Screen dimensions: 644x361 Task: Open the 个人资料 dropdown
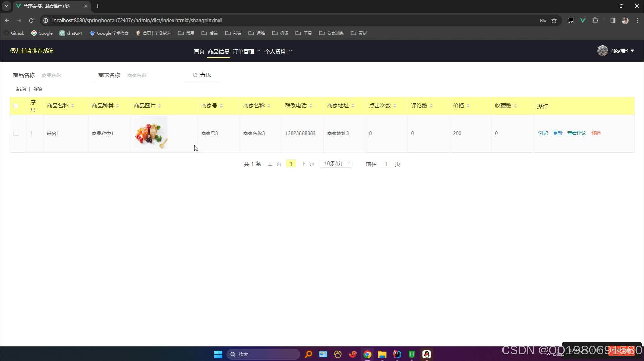tap(276, 51)
